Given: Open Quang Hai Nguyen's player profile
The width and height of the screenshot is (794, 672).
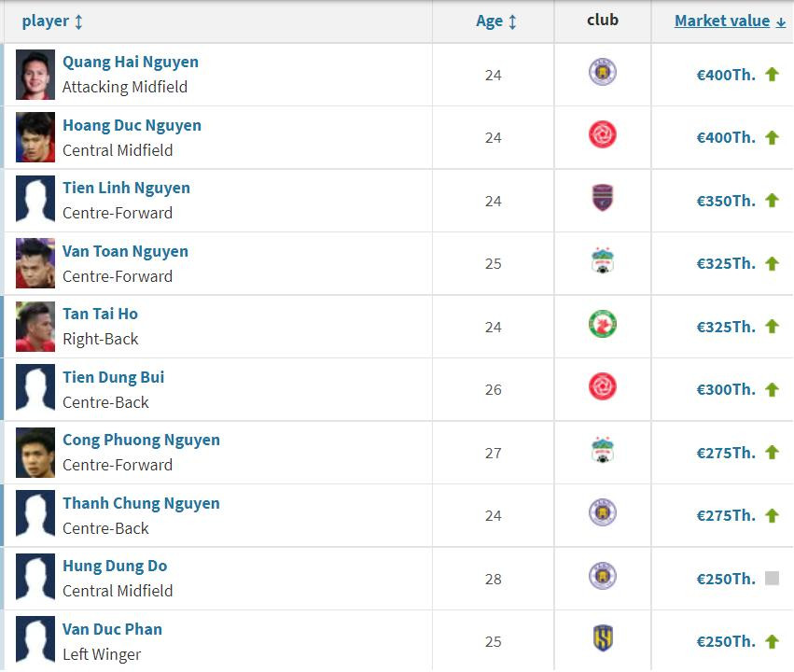Looking at the screenshot, I should 132,62.
